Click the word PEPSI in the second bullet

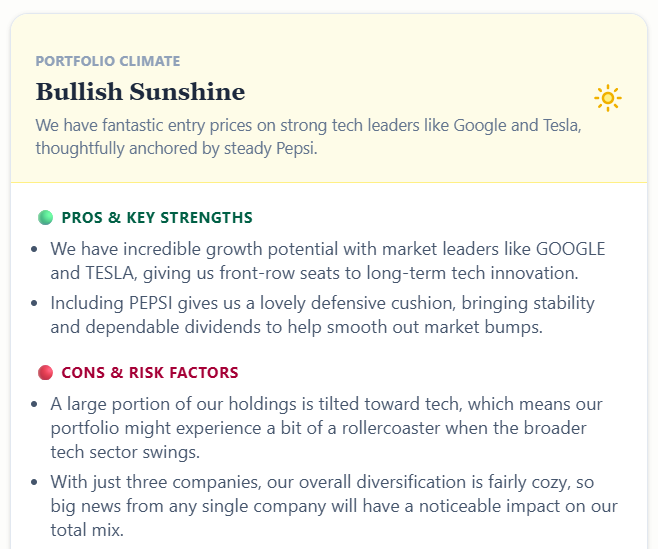click(x=151, y=303)
